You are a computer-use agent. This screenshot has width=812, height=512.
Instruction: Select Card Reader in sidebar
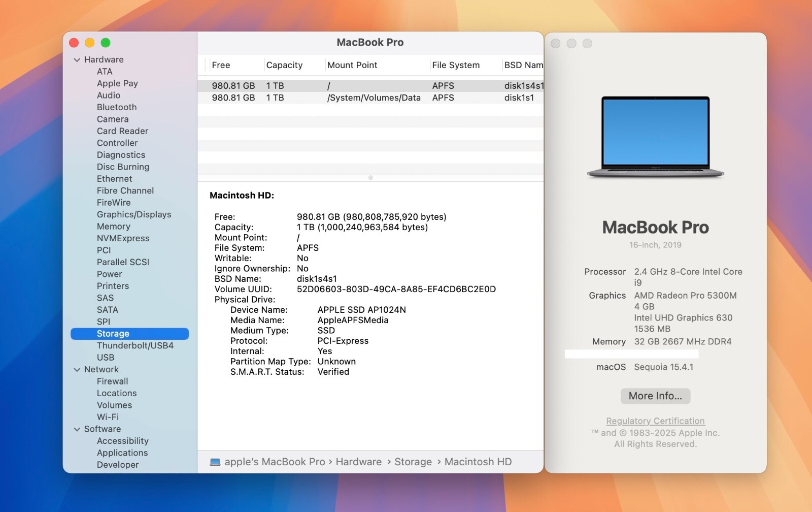pyautogui.click(x=122, y=131)
